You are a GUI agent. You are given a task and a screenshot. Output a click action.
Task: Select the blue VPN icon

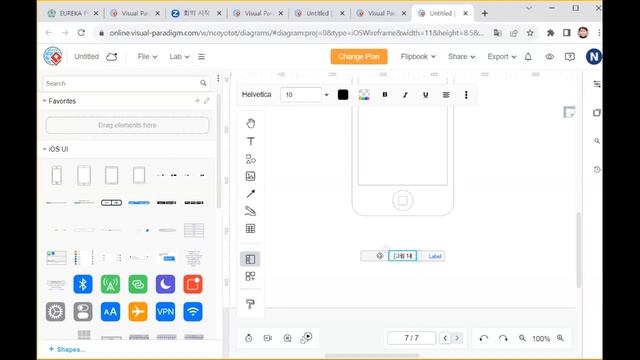(165, 312)
